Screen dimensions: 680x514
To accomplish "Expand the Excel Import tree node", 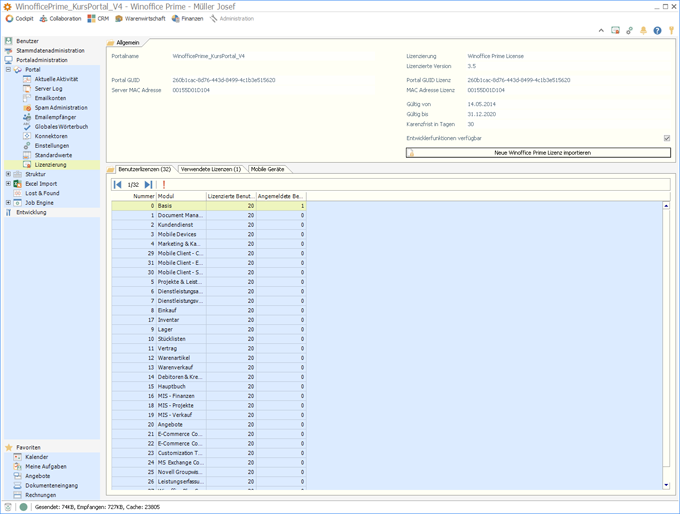I will tap(8, 183).
